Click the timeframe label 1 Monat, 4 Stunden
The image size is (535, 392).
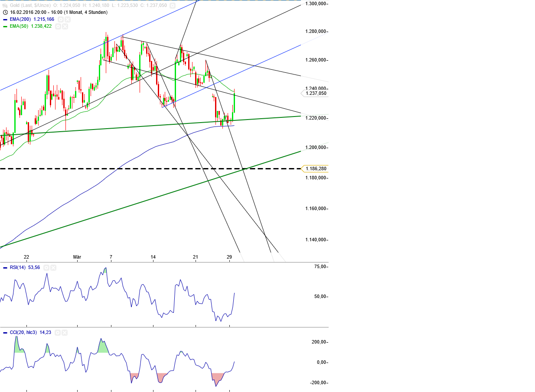pyautogui.click(x=87, y=13)
